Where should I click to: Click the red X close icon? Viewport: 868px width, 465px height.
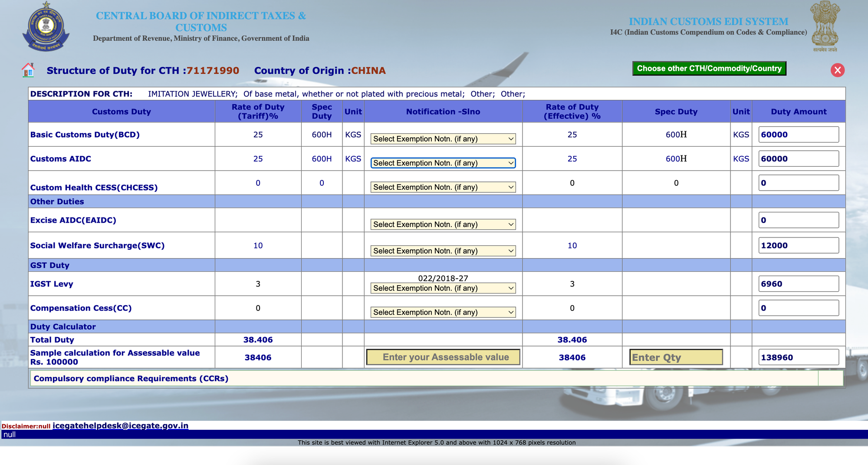pos(837,70)
